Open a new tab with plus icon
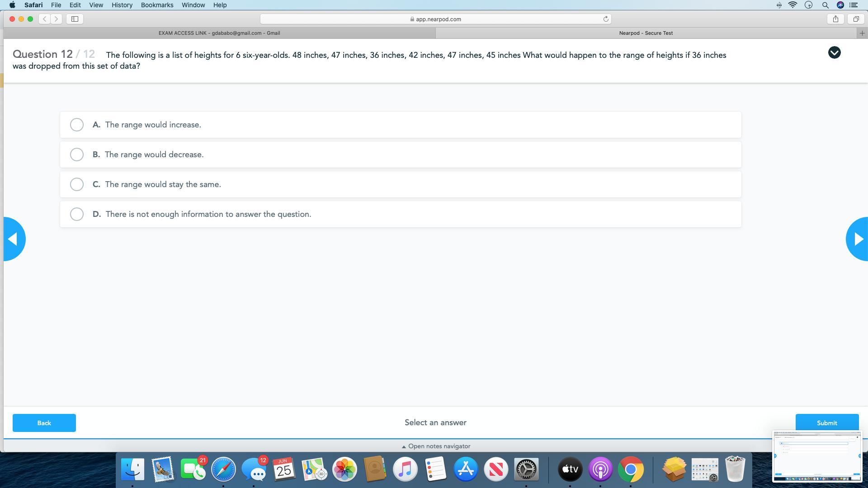Screen dimensions: 868x488 click(x=862, y=33)
